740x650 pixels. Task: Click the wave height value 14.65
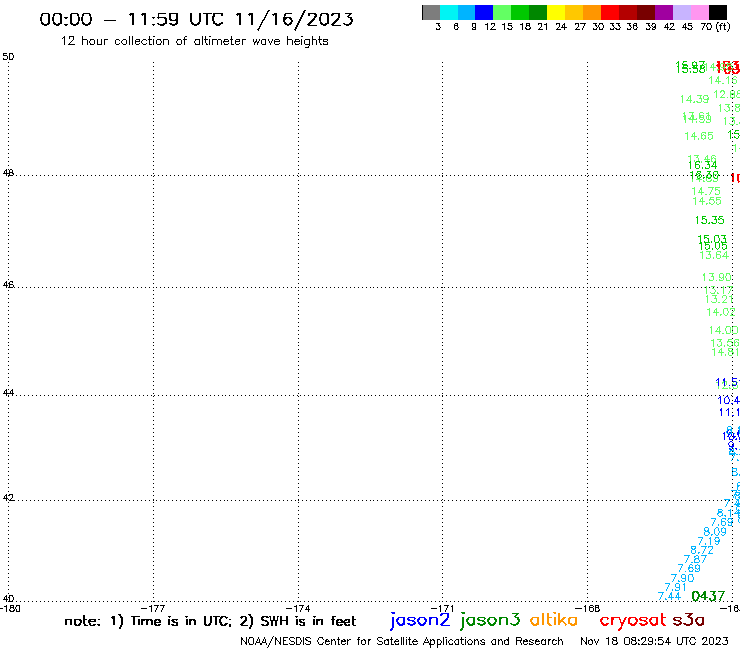(x=699, y=136)
